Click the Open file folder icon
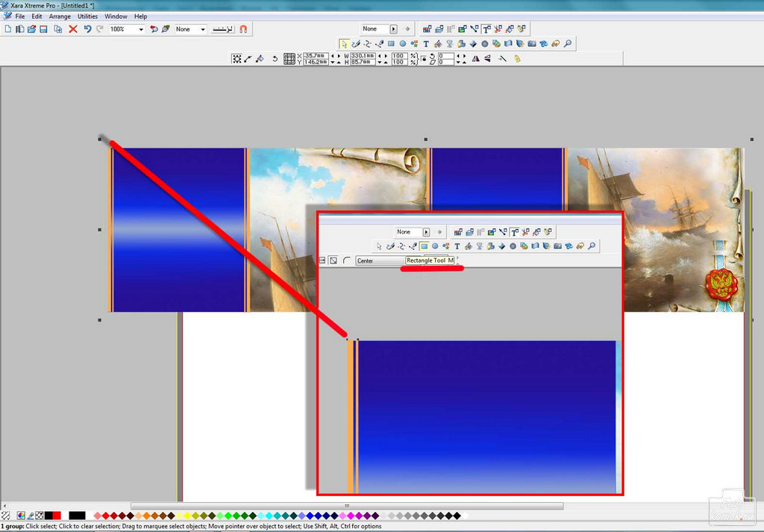 31,29
